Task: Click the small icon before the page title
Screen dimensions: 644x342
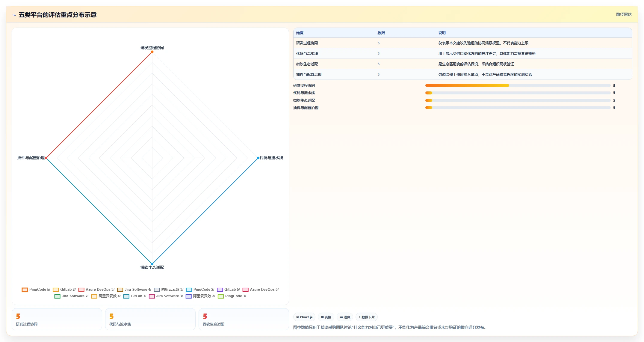Action: coord(14,15)
